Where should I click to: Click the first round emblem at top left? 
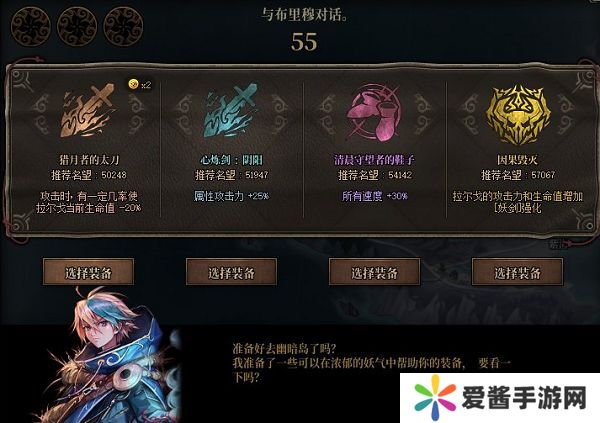coord(31,27)
